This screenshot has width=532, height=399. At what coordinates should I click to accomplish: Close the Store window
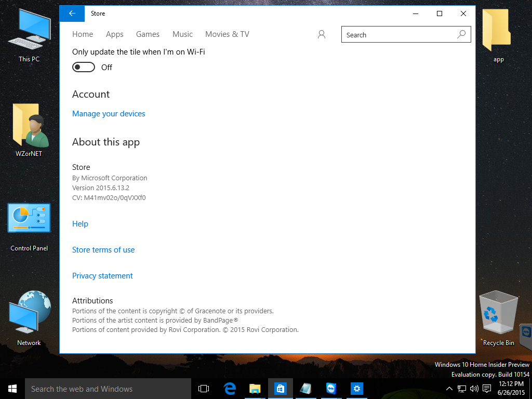click(463, 14)
